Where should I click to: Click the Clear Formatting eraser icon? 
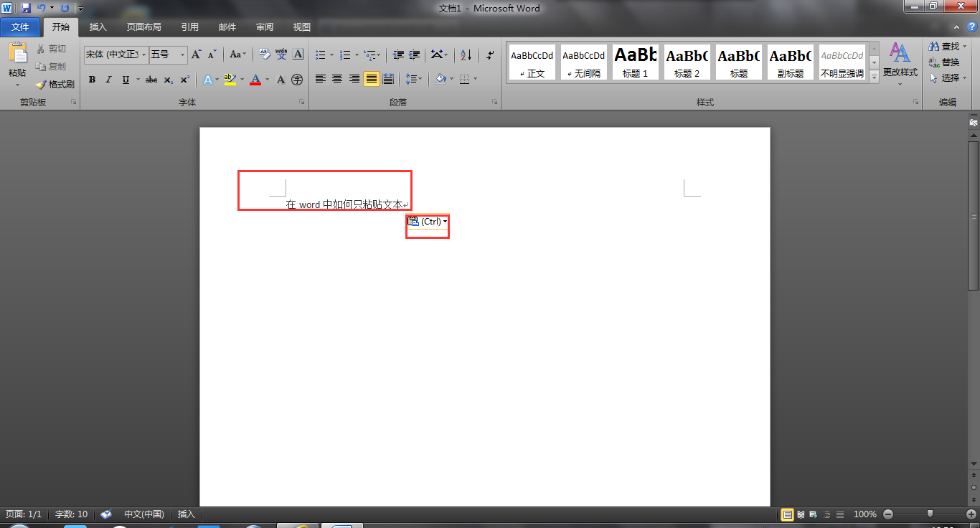click(x=264, y=55)
